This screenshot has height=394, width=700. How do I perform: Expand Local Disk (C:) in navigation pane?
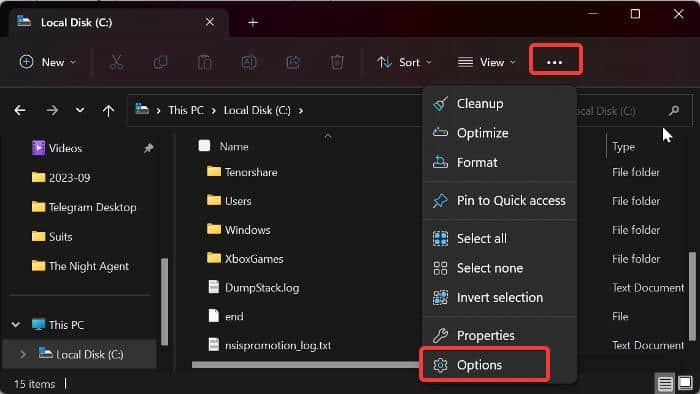[23, 354]
